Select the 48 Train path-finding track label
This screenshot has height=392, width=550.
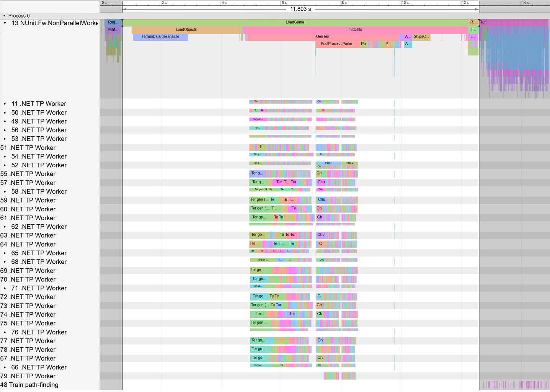pos(29,385)
